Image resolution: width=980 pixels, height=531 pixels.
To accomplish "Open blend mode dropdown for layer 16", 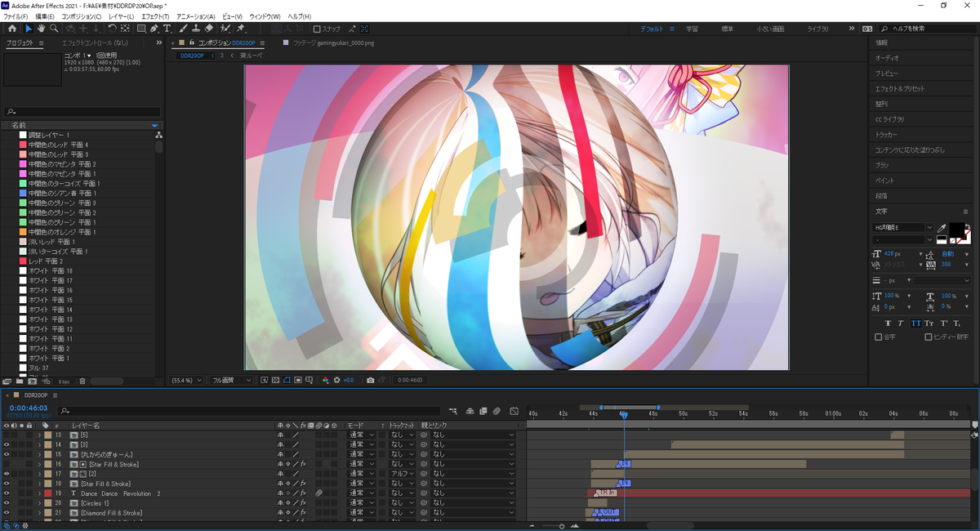I will click(x=362, y=464).
